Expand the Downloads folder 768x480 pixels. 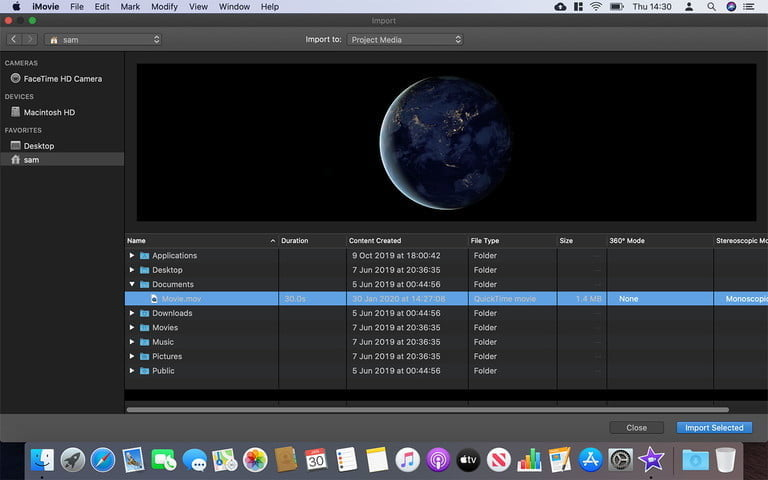point(132,314)
